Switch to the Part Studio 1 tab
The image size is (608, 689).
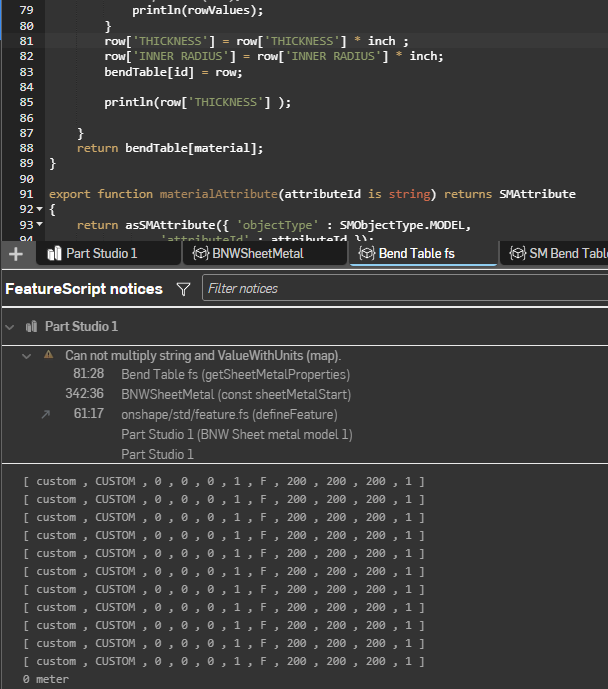pyautogui.click(x=101, y=254)
